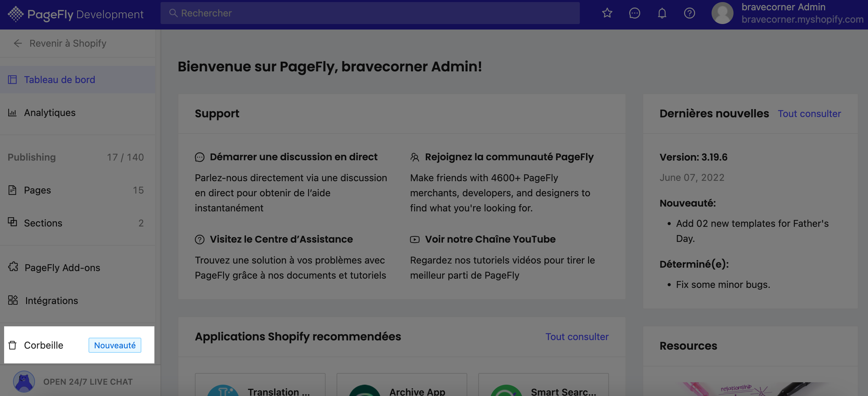This screenshot has height=396, width=868.
Task: Click Tout consulter beside Dernières nouvelles
Action: [x=809, y=114]
